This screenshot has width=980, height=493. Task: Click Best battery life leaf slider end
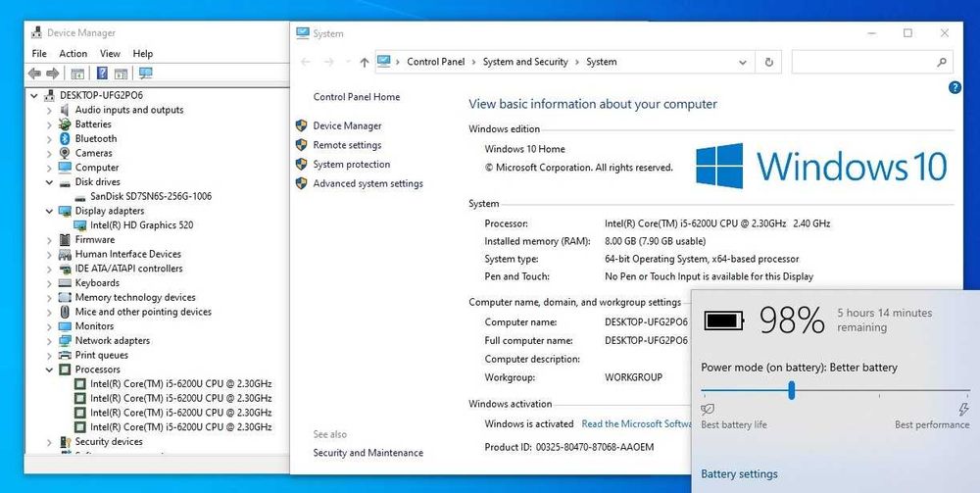(x=708, y=410)
